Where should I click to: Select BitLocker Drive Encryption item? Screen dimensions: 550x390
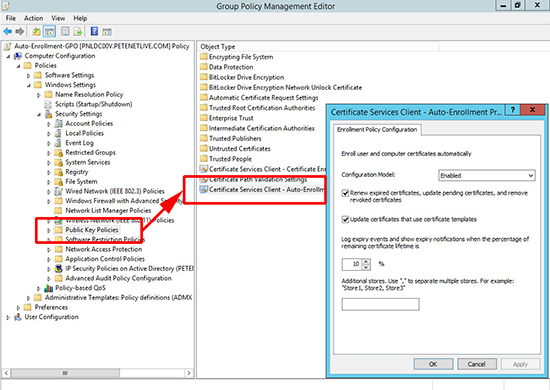point(246,77)
